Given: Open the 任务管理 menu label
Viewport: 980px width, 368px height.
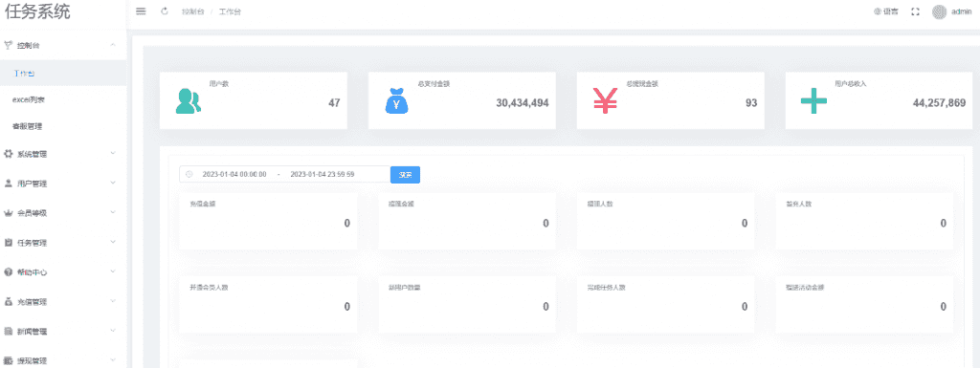Looking at the screenshot, I should [x=32, y=243].
